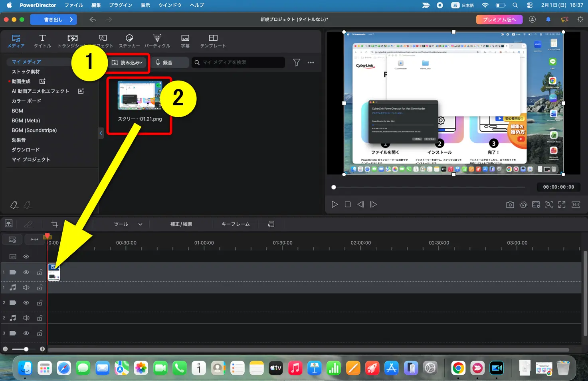Start voice recording with the 録音 mic icon

tap(157, 62)
